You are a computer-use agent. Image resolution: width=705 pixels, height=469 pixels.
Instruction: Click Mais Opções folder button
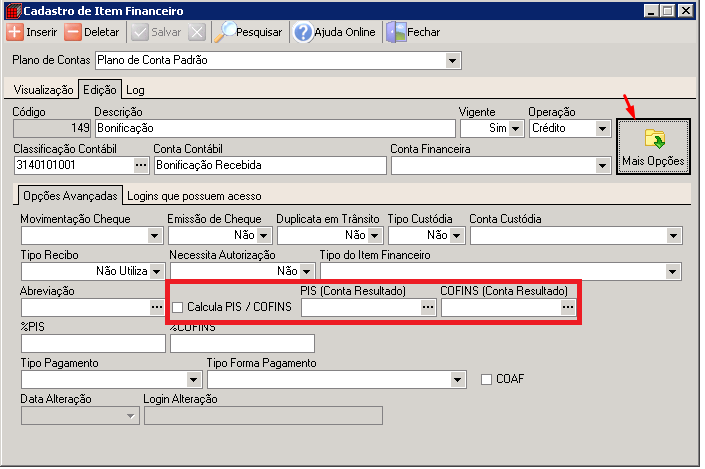pyautogui.click(x=653, y=147)
